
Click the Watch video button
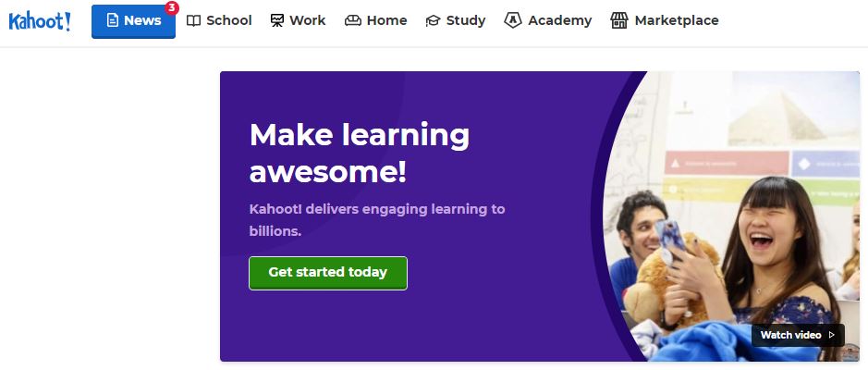coord(798,335)
